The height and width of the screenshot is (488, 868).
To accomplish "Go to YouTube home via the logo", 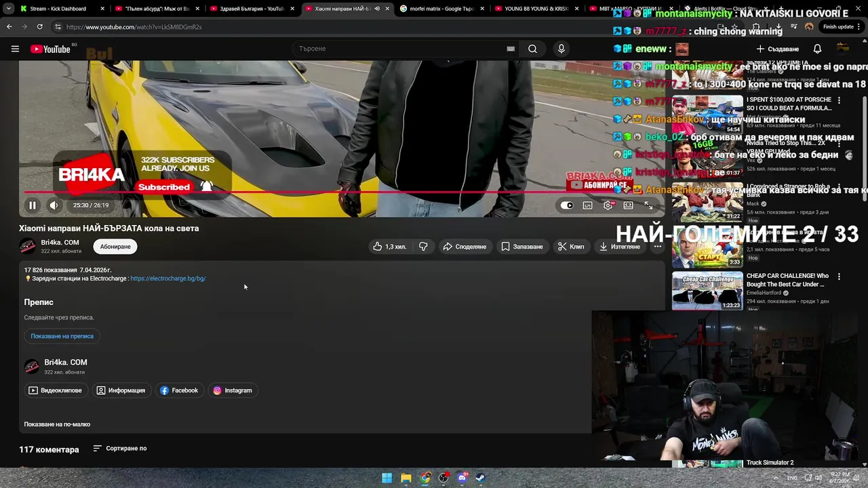I will tap(51, 49).
